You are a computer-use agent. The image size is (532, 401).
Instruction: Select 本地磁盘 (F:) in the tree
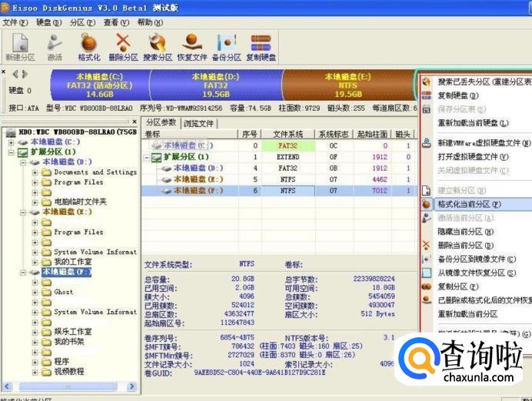coord(66,272)
